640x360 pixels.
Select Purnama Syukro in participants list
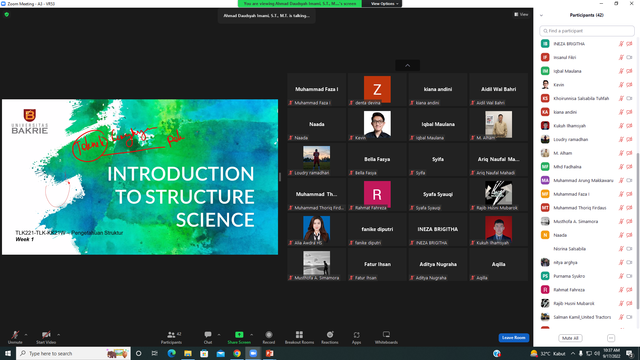[587, 276]
